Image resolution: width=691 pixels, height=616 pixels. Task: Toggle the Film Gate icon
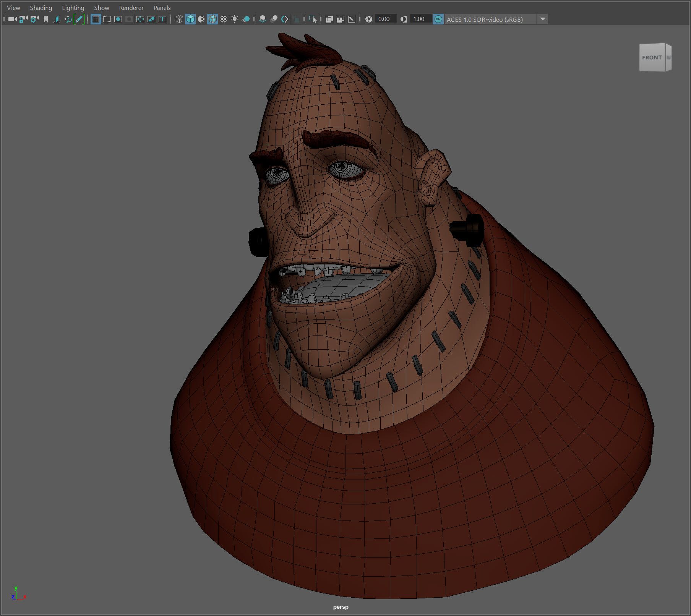107,19
